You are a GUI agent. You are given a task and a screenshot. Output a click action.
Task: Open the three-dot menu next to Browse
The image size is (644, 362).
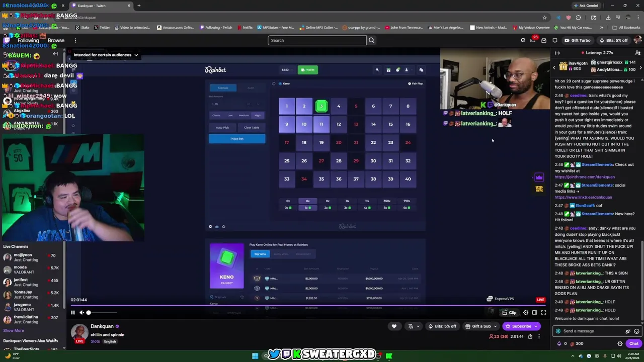(75, 40)
